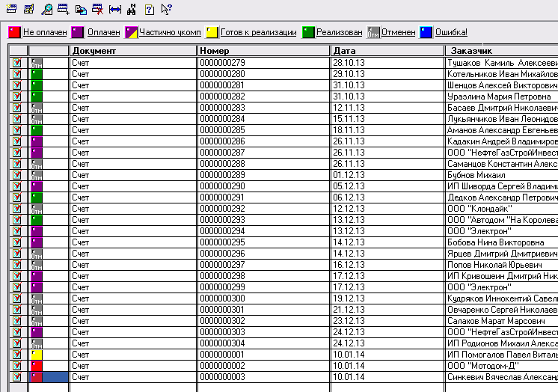Click cancelled status icon of invoice 0000000304
The width and height of the screenshot is (558, 392).
pyautogui.click(x=37, y=343)
